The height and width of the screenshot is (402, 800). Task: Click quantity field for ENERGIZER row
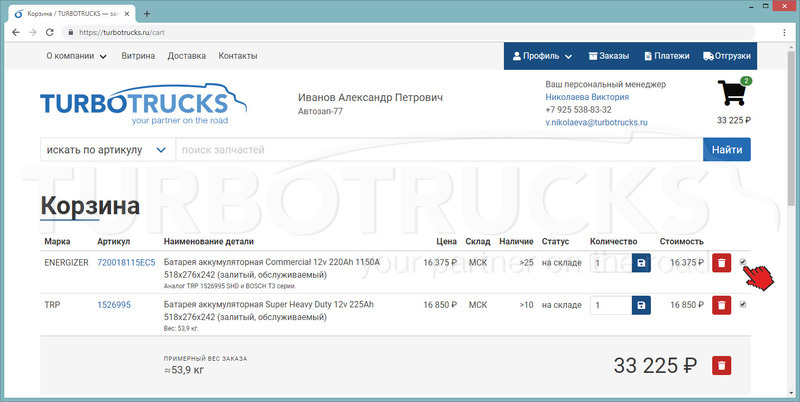click(611, 263)
